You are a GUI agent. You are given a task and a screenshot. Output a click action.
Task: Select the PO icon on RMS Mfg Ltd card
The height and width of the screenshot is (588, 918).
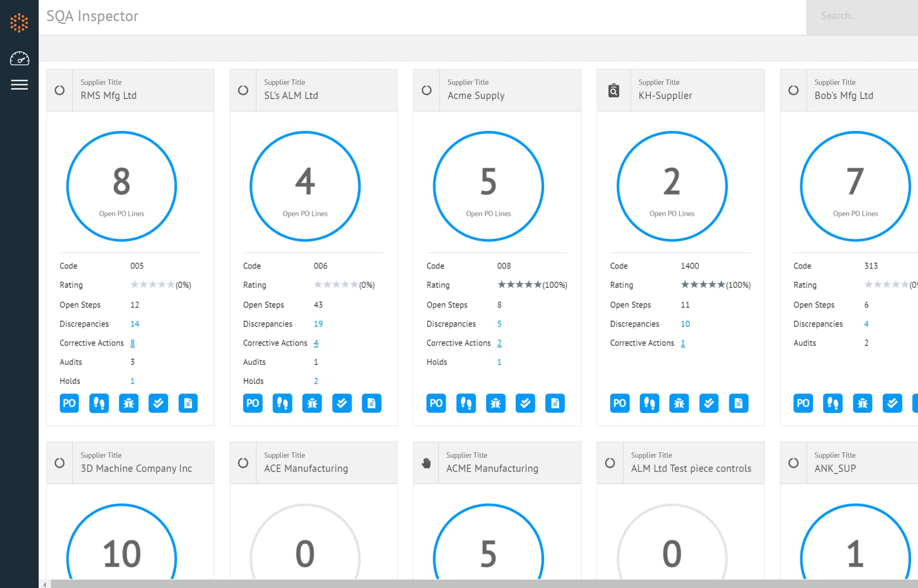[x=69, y=403]
